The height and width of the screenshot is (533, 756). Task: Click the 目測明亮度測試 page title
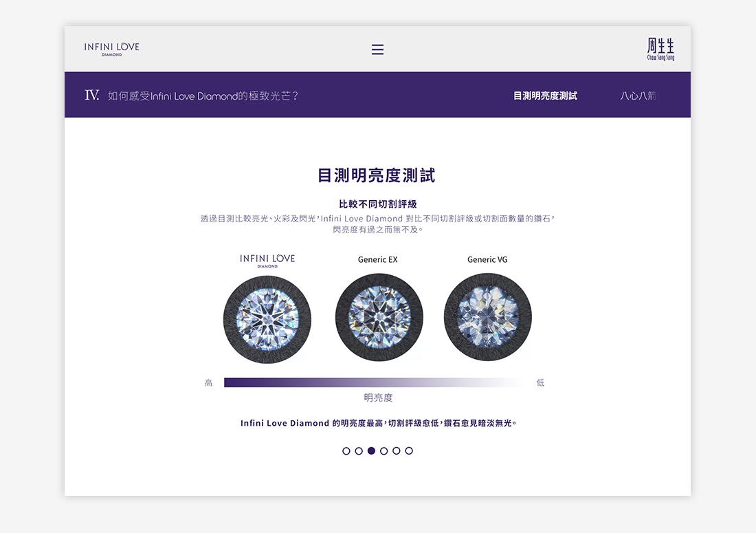click(x=377, y=175)
